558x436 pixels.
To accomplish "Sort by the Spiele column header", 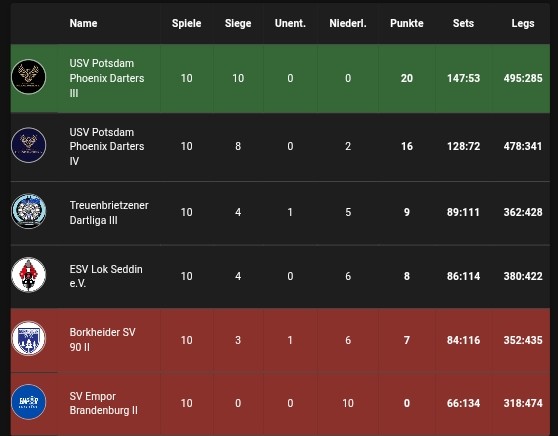I will click(186, 23).
